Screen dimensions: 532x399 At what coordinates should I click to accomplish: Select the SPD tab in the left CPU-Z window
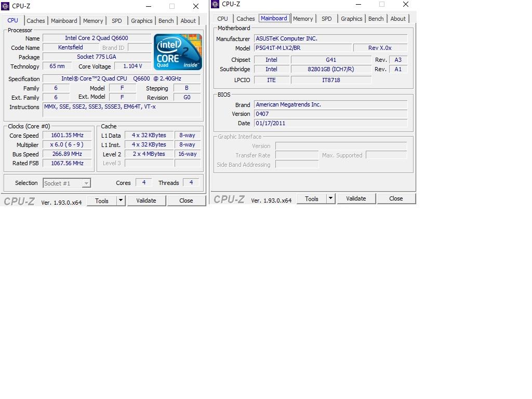point(117,21)
